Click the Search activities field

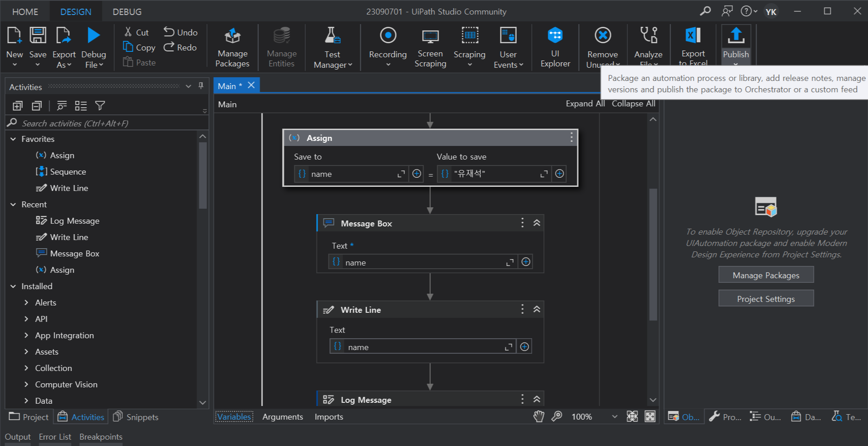107,123
